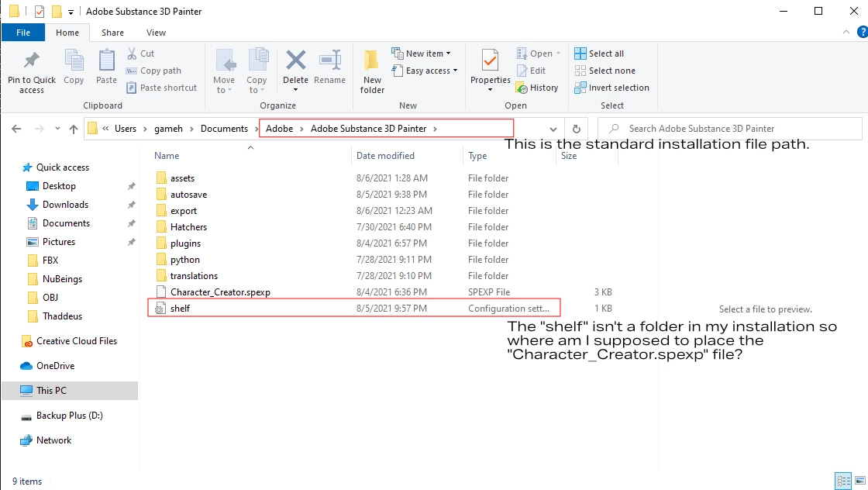Open Network in navigation pane
Image resolution: width=868 pixels, height=490 pixels.
(53, 440)
